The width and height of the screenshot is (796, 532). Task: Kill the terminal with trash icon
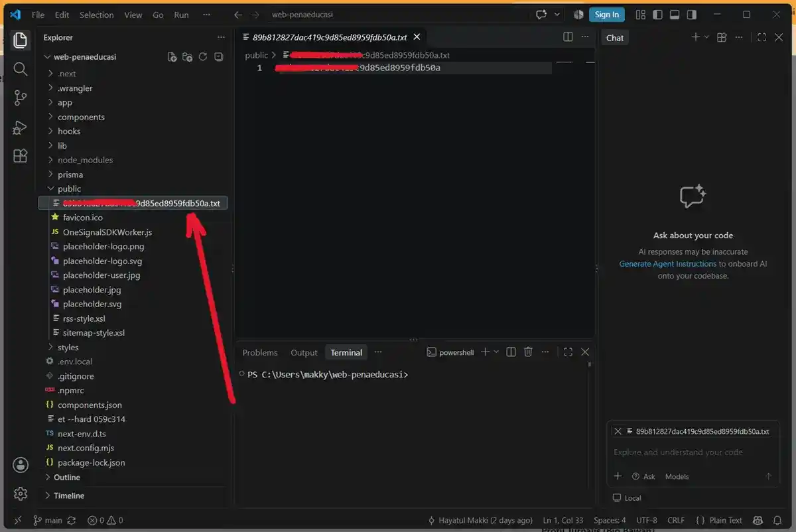(x=528, y=352)
